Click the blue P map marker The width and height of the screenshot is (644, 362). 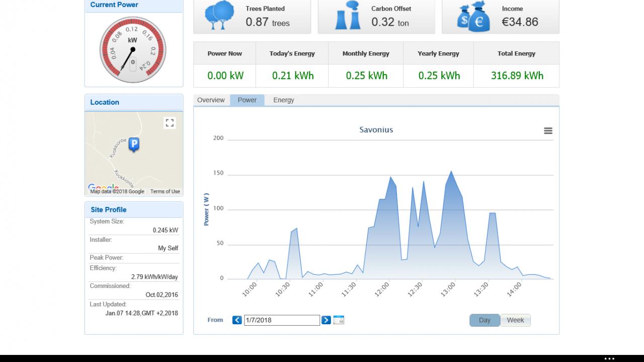click(134, 145)
